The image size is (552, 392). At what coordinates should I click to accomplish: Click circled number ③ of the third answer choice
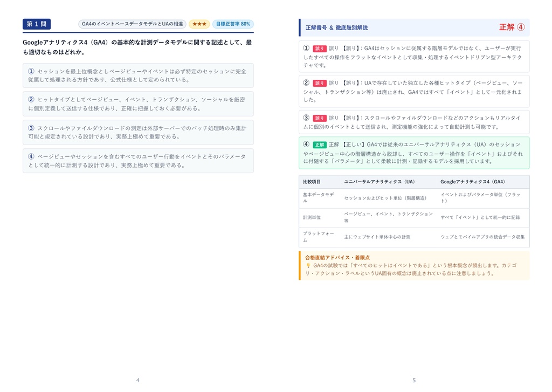31,128
